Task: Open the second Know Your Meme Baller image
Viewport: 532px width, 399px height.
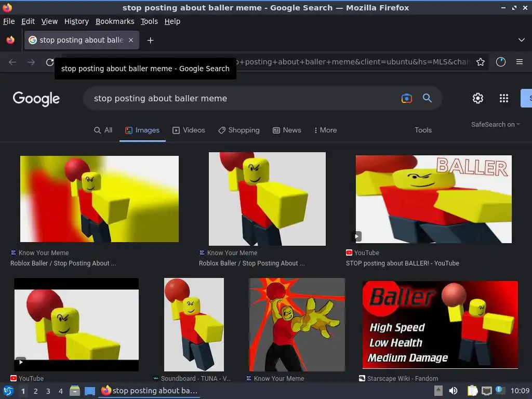Action: [267, 199]
